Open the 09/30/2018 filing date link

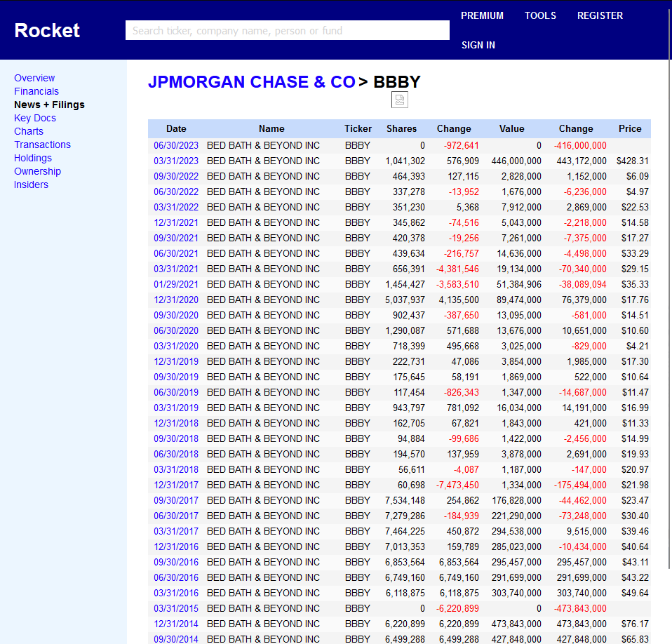pyautogui.click(x=176, y=438)
